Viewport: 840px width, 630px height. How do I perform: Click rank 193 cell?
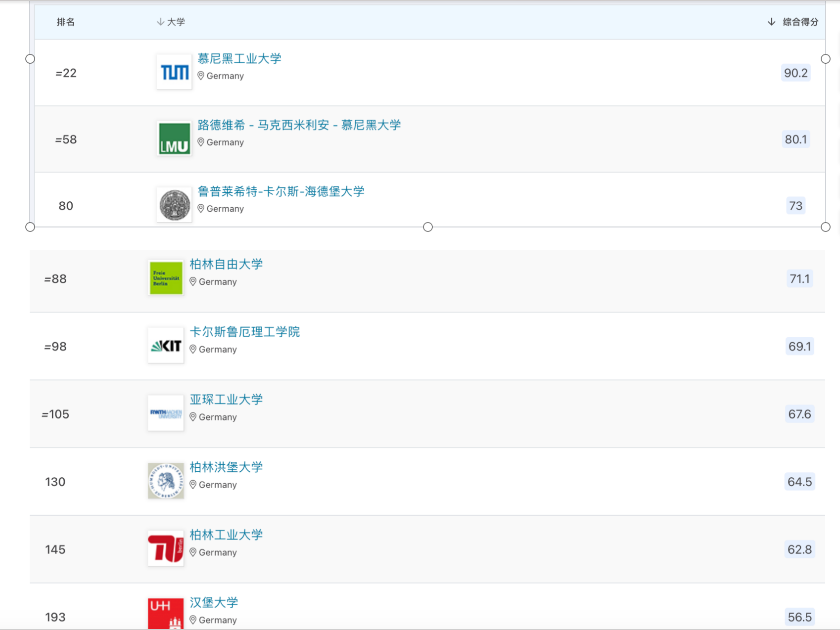pyautogui.click(x=55, y=617)
